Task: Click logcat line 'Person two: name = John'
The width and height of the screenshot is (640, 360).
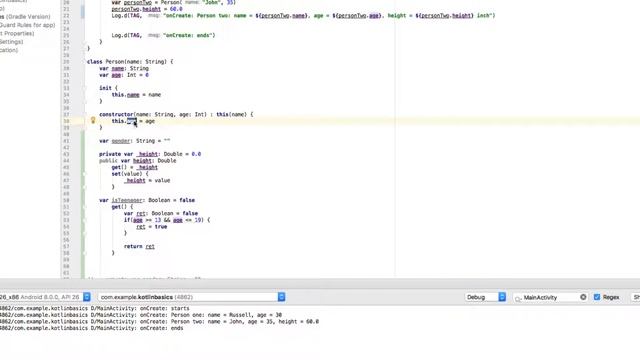Action: pyautogui.click(x=159, y=322)
